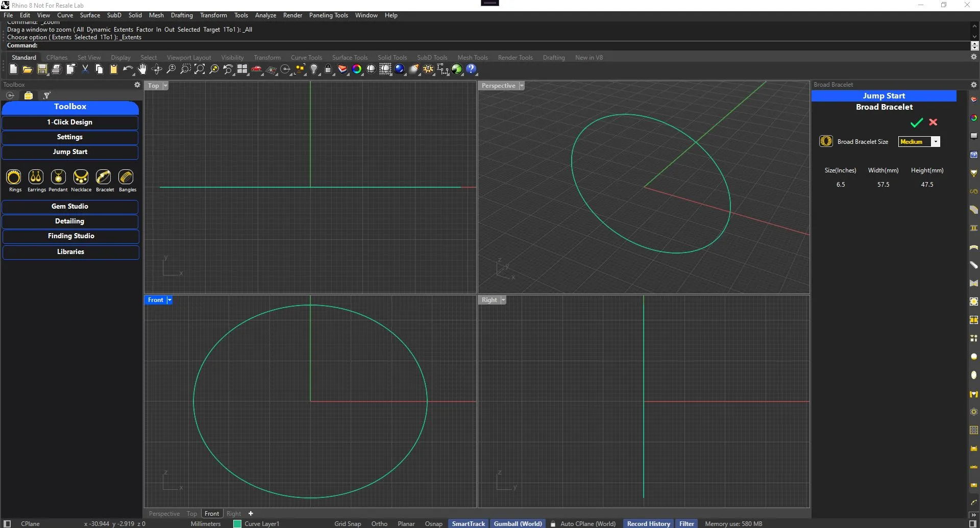Accept Broad Bracelet with green checkmark

[916, 122]
